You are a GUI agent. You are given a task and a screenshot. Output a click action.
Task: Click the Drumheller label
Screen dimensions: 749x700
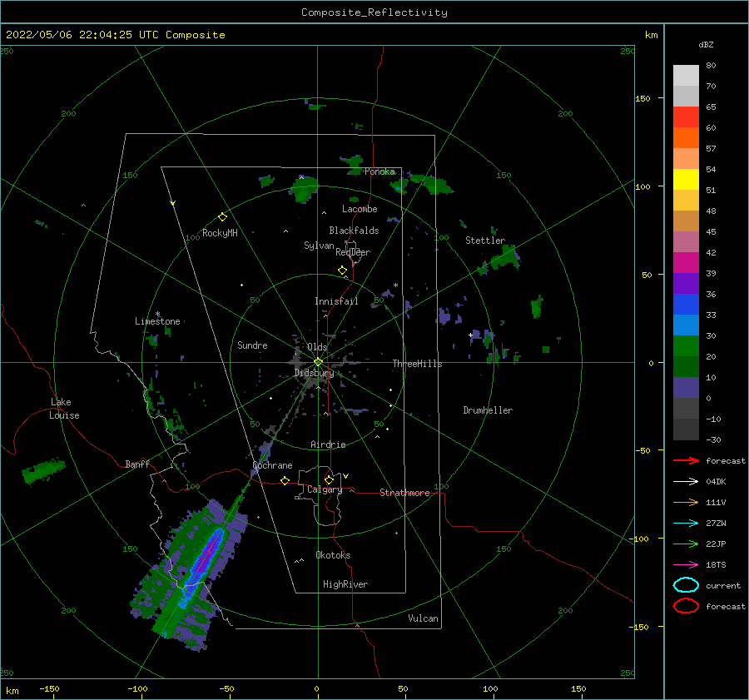[488, 410]
